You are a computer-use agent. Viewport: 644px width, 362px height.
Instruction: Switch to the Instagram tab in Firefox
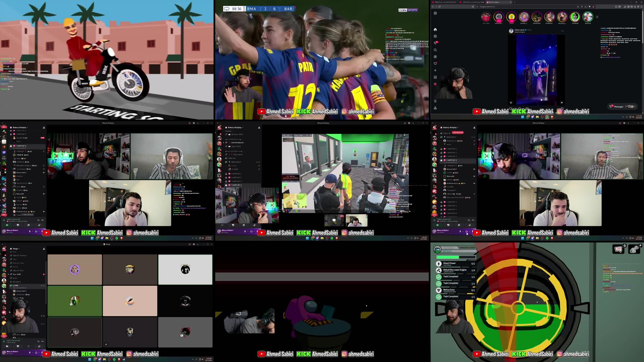coord(495,2)
